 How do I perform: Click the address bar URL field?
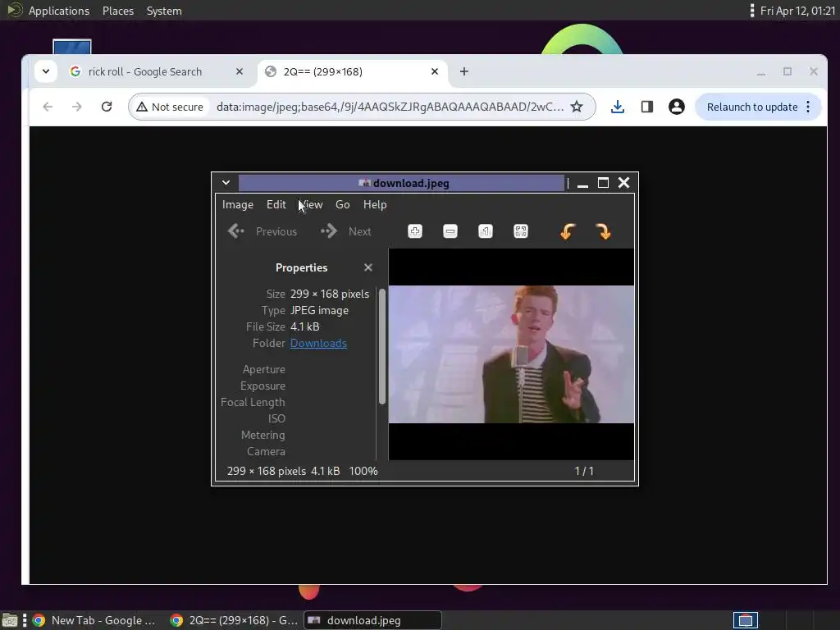click(x=390, y=107)
